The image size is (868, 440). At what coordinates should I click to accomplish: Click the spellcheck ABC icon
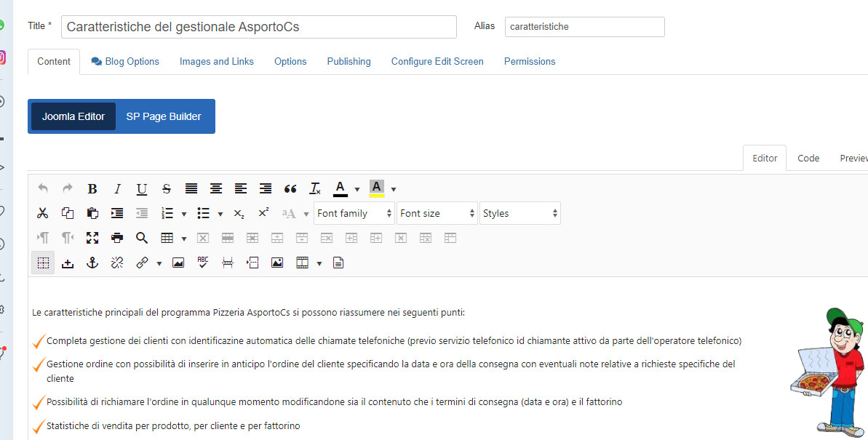tap(203, 263)
